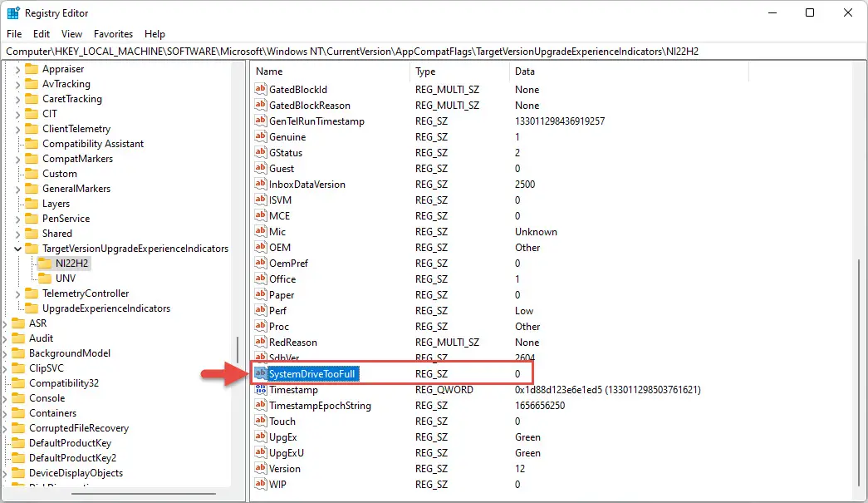Image resolution: width=868 pixels, height=503 pixels.
Task: Click the tree pane horizontal scrollbar
Action: [144, 493]
